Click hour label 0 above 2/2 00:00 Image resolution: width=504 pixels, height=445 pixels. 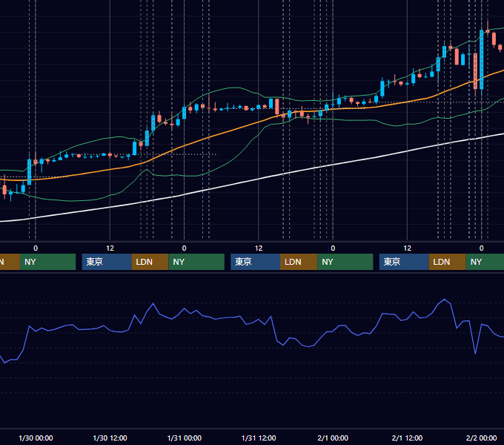[482, 248]
